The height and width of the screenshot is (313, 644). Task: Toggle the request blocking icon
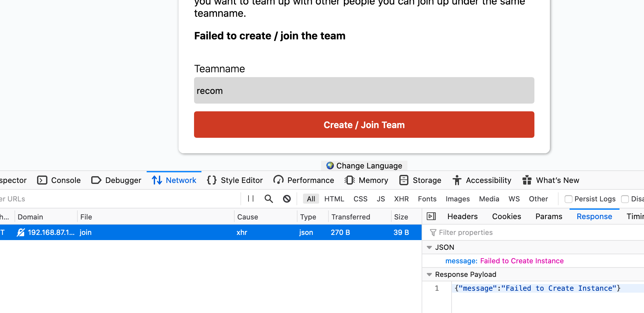pyautogui.click(x=287, y=199)
